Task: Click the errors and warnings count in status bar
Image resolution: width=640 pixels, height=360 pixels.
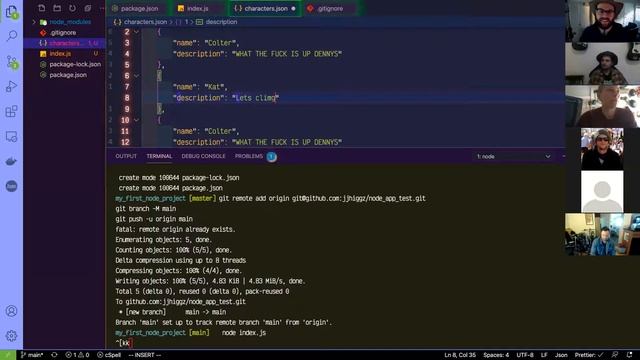Action: (77, 355)
